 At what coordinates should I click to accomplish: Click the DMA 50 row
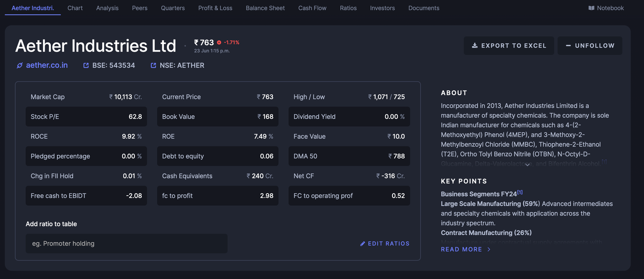pos(349,156)
